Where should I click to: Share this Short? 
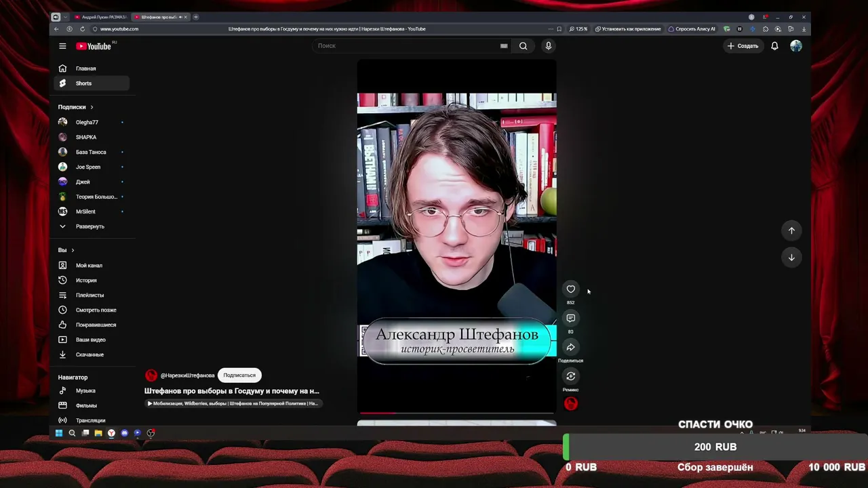(x=571, y=348)
